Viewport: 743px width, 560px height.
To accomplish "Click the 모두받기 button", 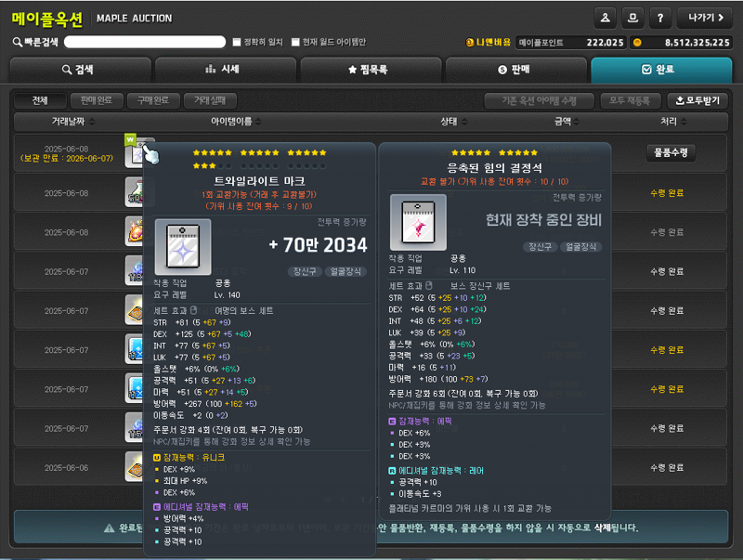I will (697, 101).
